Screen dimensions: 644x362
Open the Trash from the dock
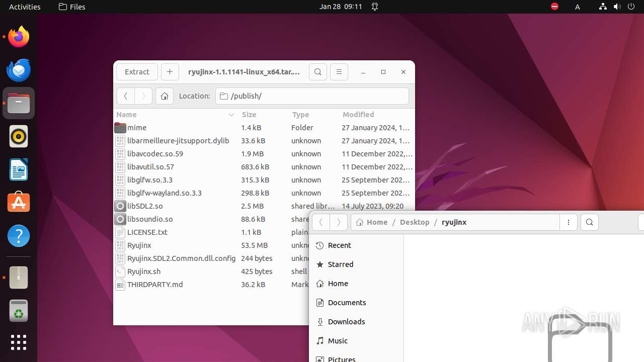[19, 310]
